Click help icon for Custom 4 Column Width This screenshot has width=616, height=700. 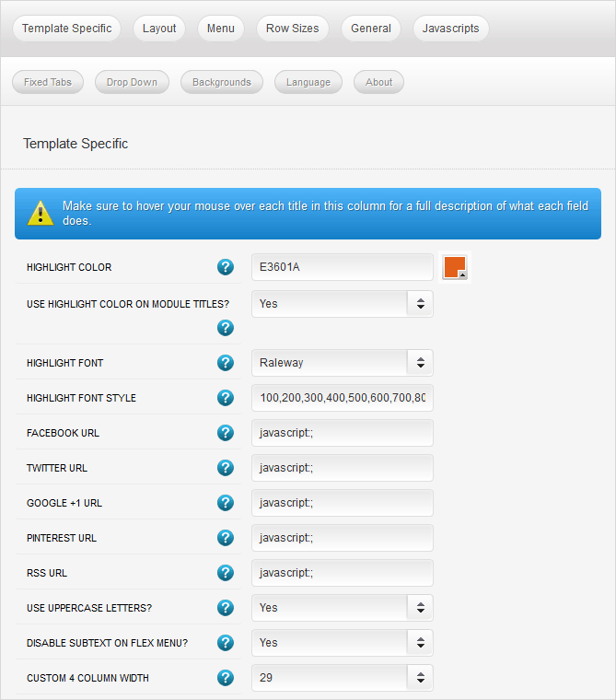pos(226,678)
